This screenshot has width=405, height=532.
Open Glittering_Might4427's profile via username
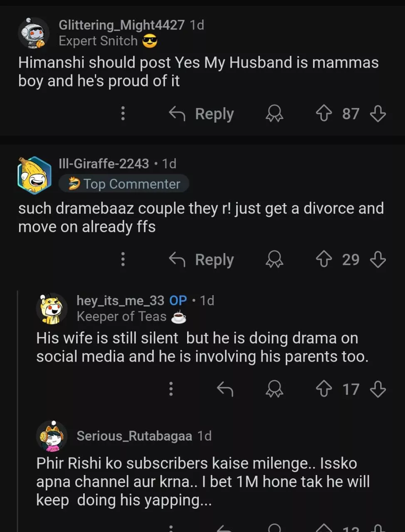(121, 25)
